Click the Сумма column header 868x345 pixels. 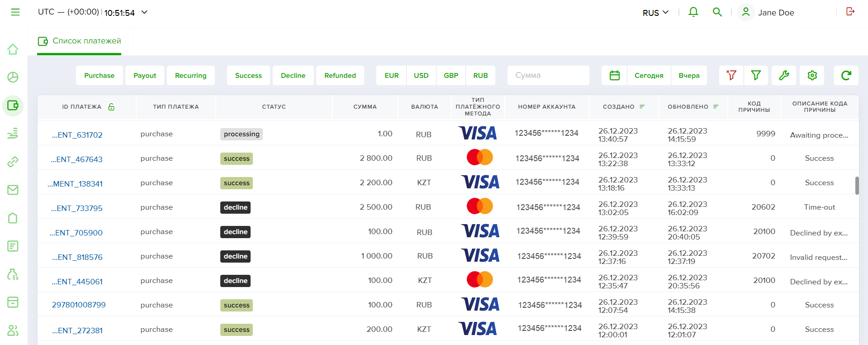pos(365,107)
